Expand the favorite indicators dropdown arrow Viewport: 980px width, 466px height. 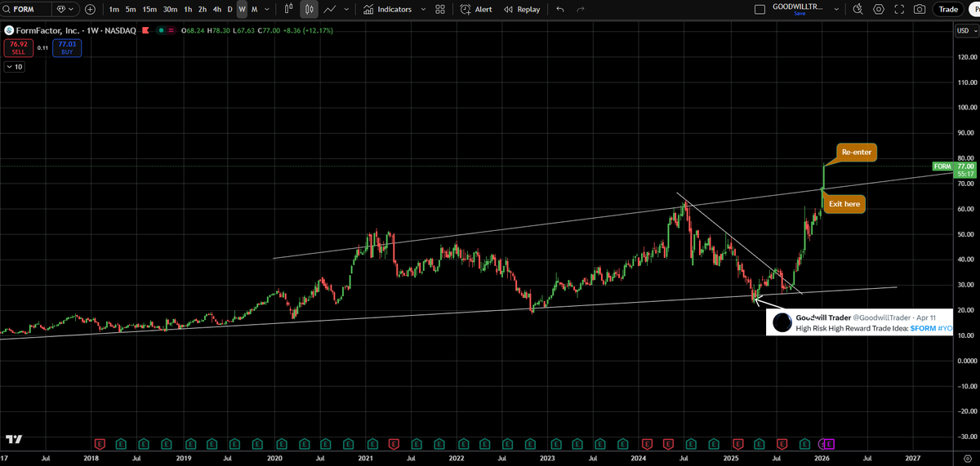point(422,10)
